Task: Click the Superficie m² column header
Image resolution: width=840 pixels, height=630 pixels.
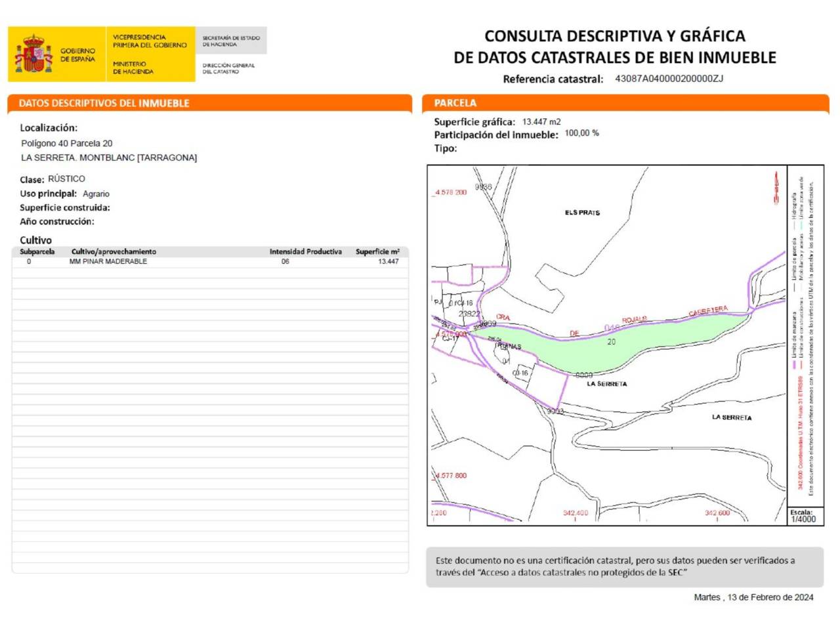Action: tap(377, 251)
